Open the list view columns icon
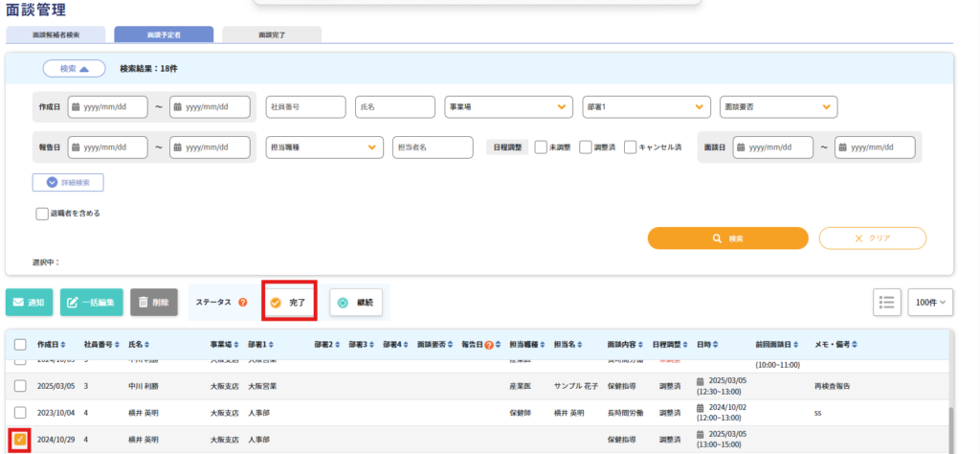This screenshot has height=454, width=980. coord(886,302)
